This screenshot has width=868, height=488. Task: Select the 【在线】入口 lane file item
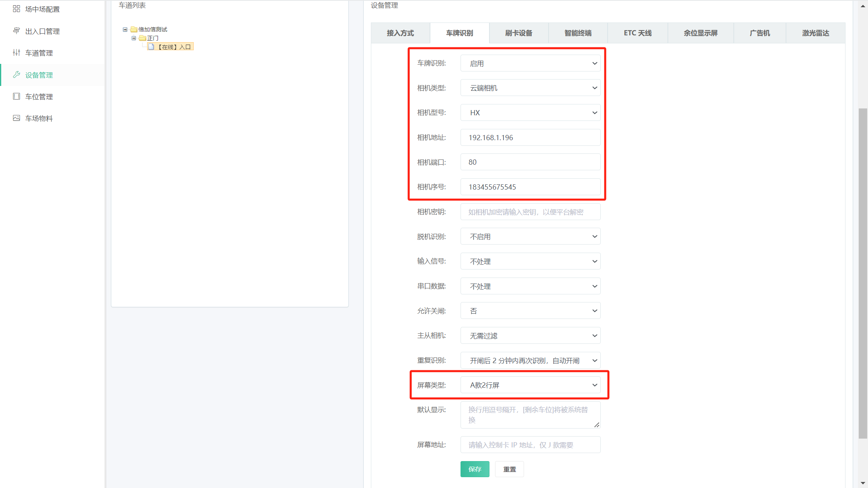coord(171,47)
